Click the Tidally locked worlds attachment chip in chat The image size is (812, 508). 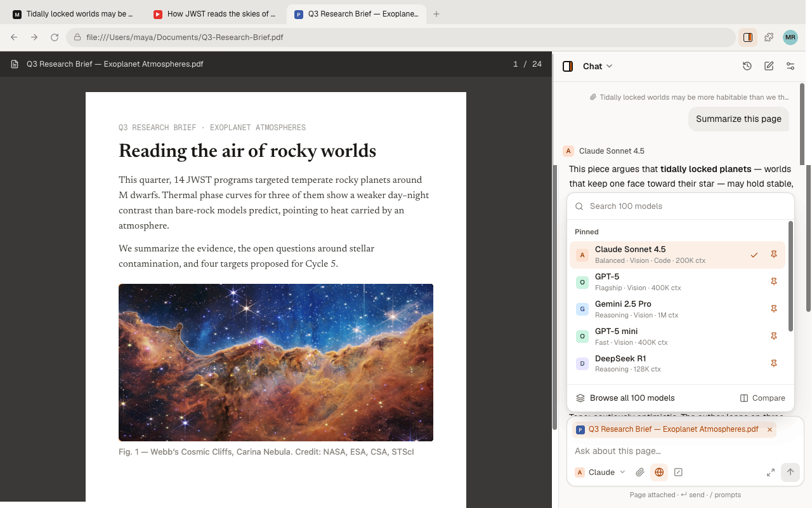tap(690, 97)
